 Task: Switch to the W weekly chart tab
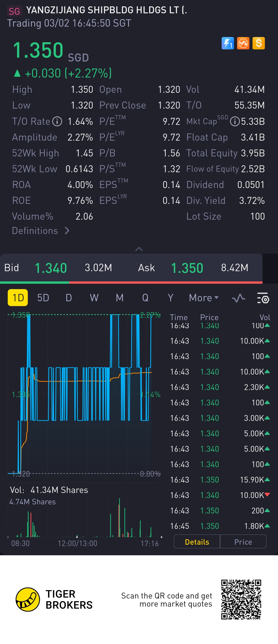(94, 298)
